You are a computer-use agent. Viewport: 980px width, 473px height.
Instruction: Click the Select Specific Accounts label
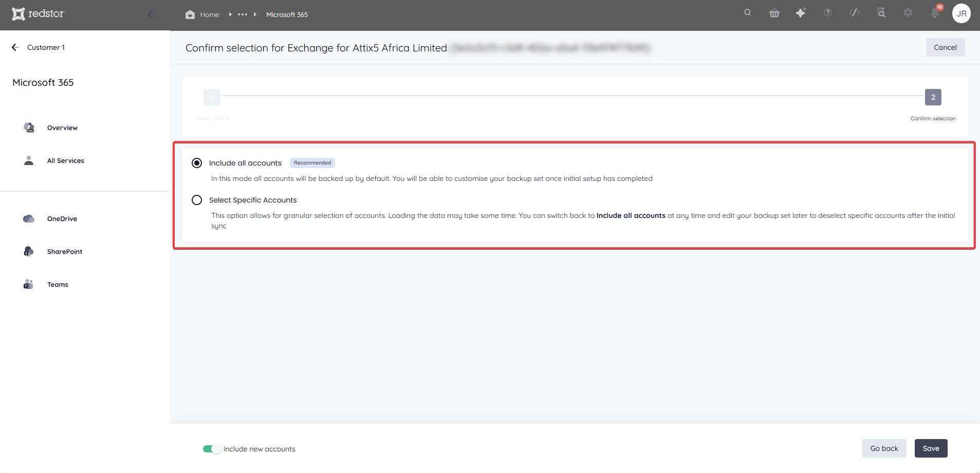(253, 200)
